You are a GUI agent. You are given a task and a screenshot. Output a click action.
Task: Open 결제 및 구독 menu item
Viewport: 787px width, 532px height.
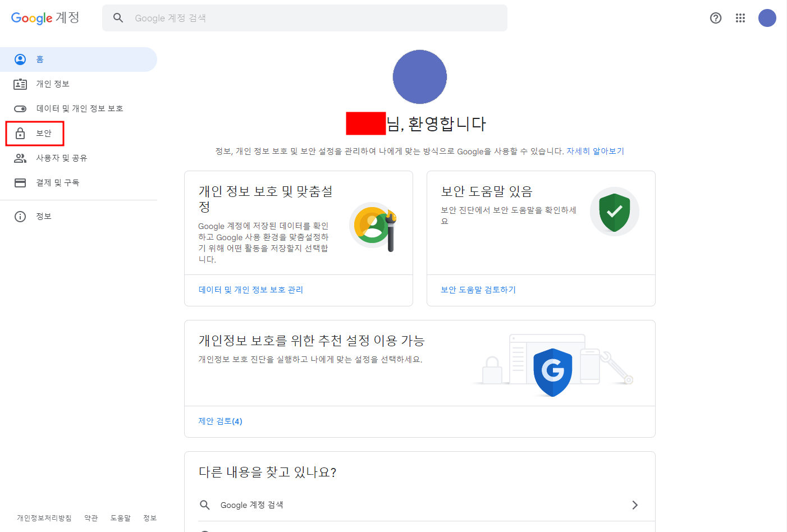[79, 183]
